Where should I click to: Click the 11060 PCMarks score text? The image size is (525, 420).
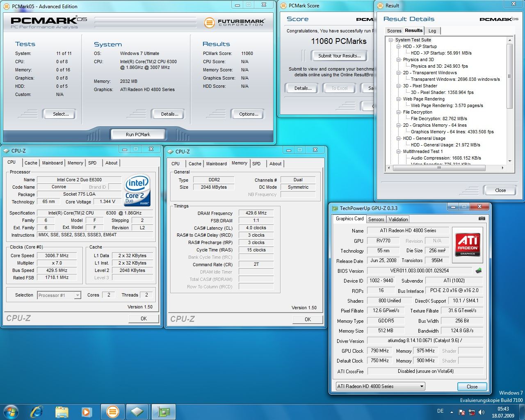click(338, 41)
